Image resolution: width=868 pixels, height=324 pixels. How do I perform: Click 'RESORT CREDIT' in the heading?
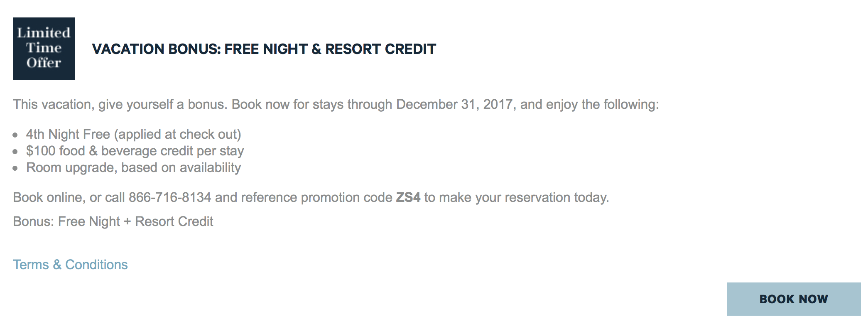coord(380,49)
